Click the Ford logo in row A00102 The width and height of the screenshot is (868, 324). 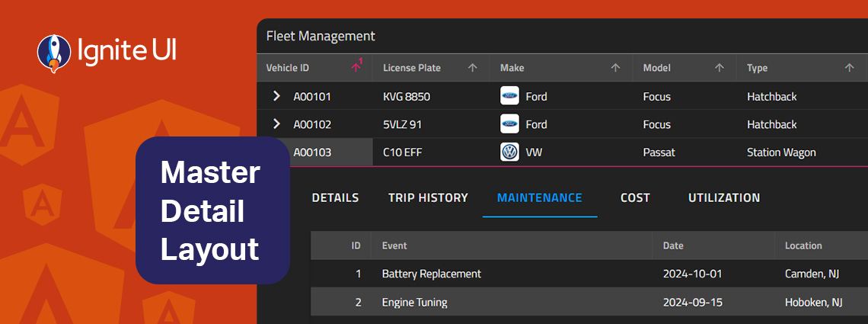pyautogui.click(x=509, y=124)
